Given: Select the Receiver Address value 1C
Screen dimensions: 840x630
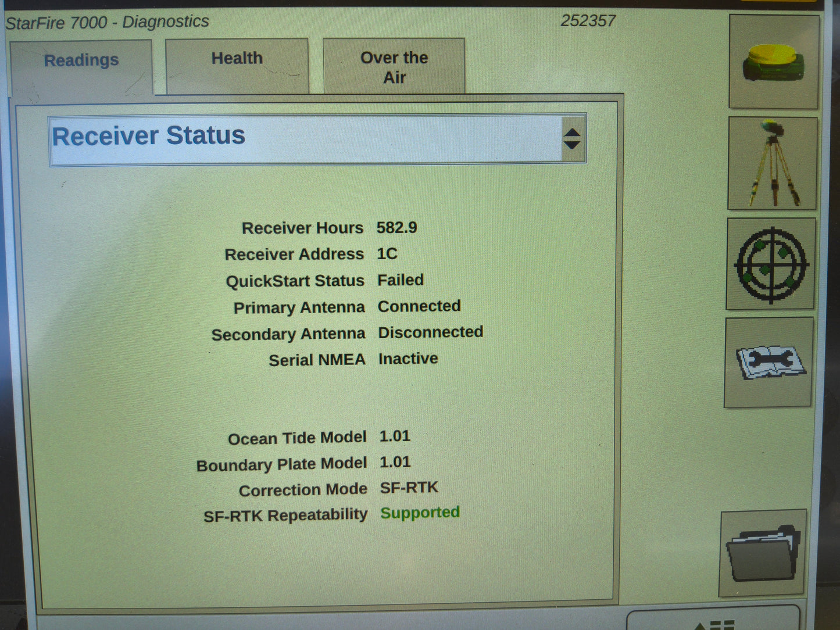Looking at the screenshot, I should pyautogui.click(x=387, y=254).
